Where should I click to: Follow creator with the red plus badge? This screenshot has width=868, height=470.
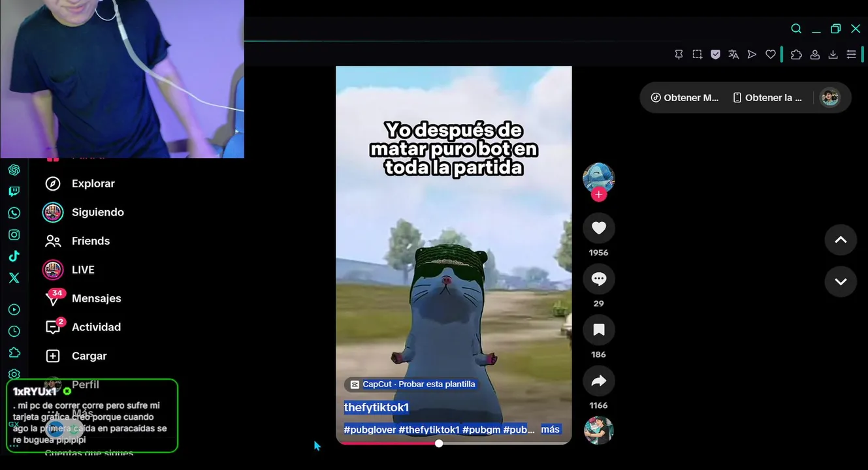(x=599, y=195)
